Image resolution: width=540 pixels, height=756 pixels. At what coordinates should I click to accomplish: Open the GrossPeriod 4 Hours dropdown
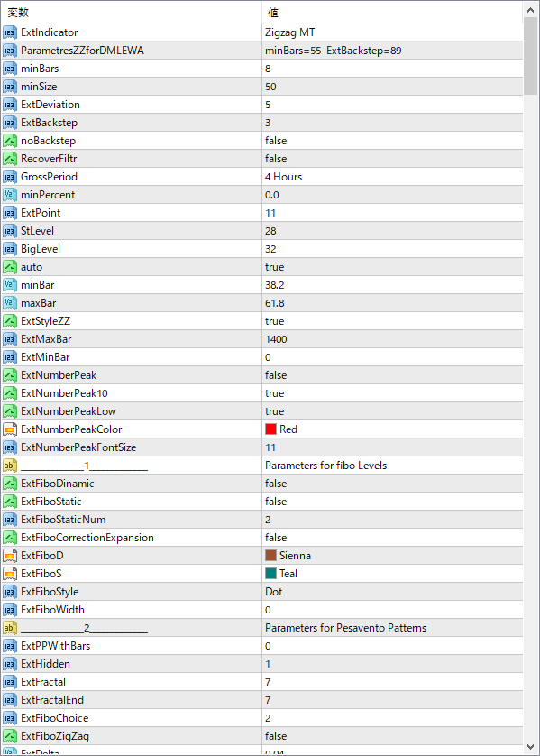pos(392,177)
